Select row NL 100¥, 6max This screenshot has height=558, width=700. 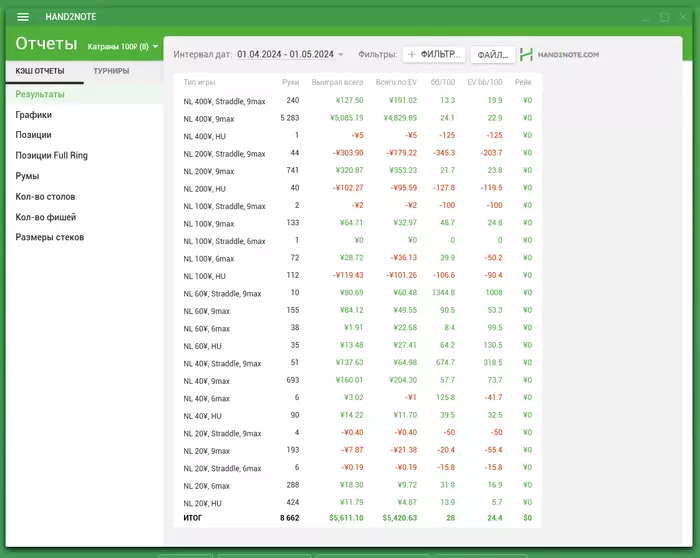tap(358, 258)
